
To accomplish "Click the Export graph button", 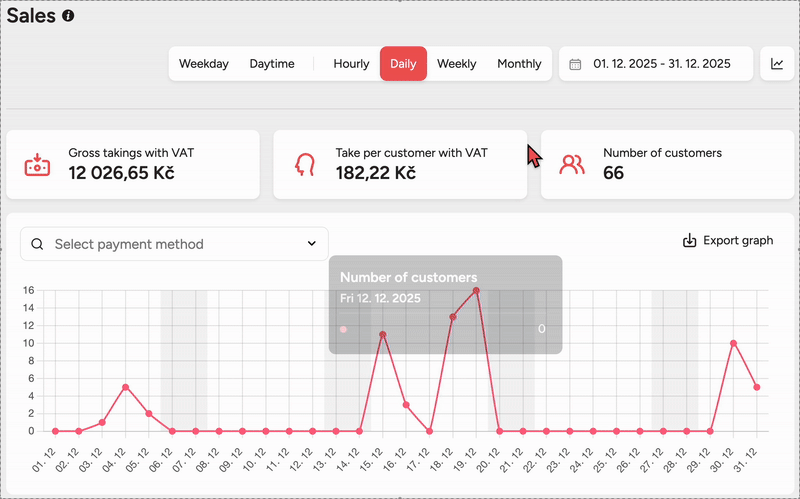I will tap(728, 241).
